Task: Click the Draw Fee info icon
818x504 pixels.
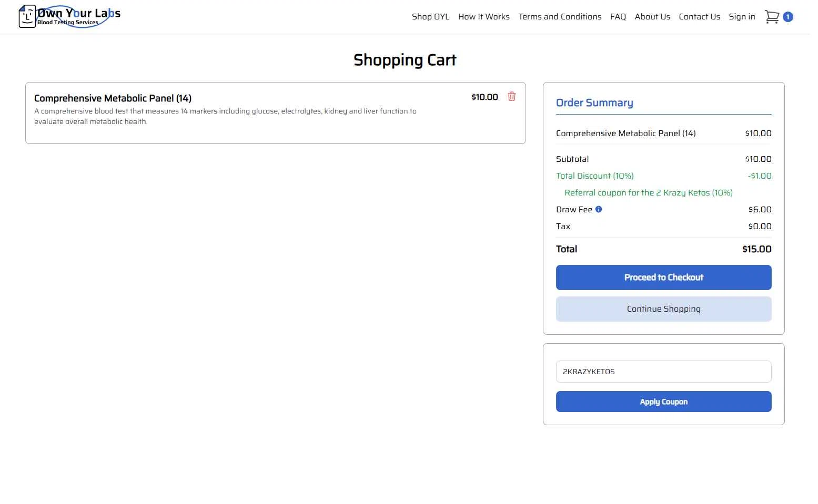Action: (599, 209)
